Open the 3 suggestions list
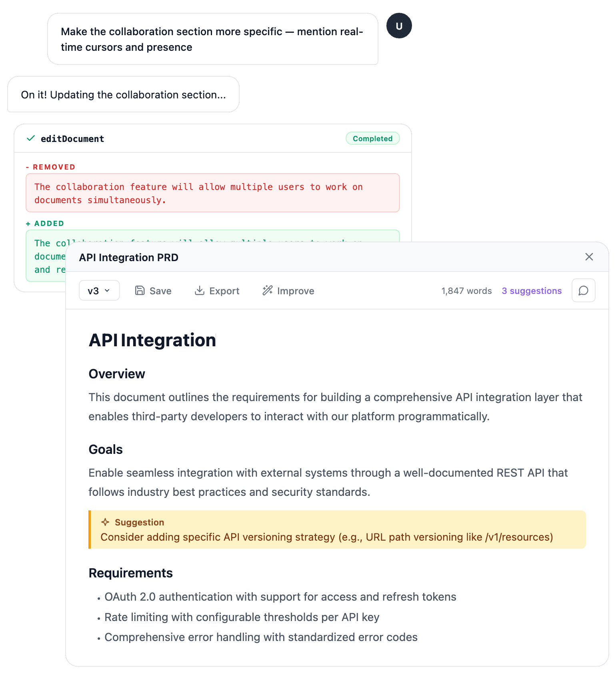Viewport: 616px width, 673px height. point(532,291)
